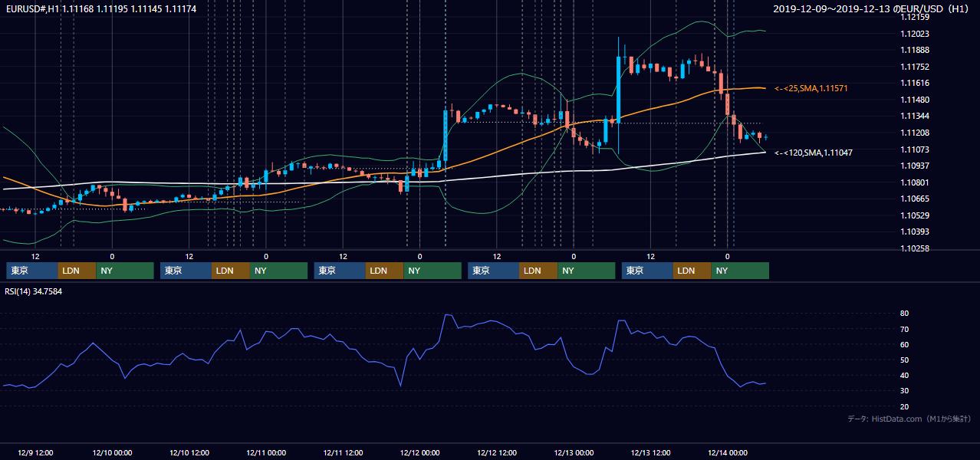Viewport: 980px width, 460px height.
Task: Click RSI scale value 70
Action: tap(905, 329)
